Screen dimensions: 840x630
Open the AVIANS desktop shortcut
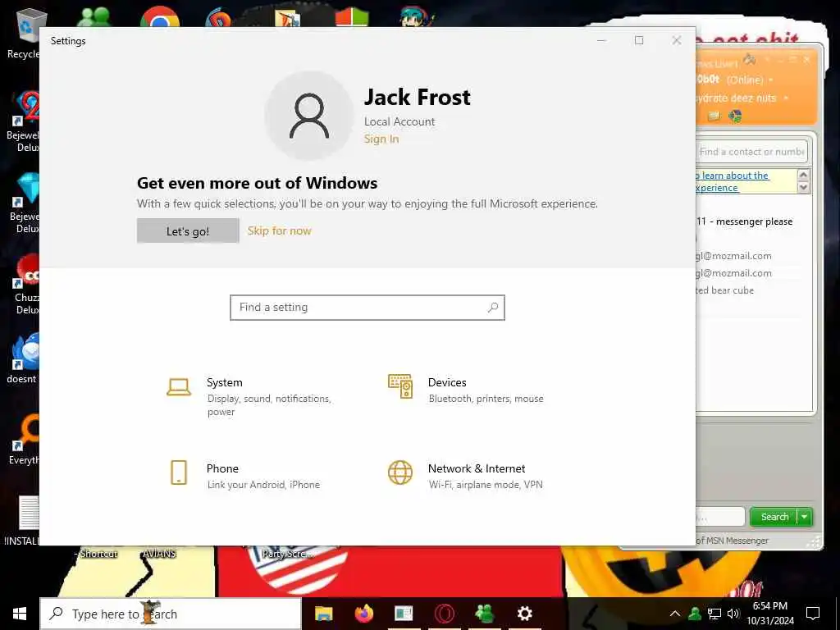pos(159,554)
